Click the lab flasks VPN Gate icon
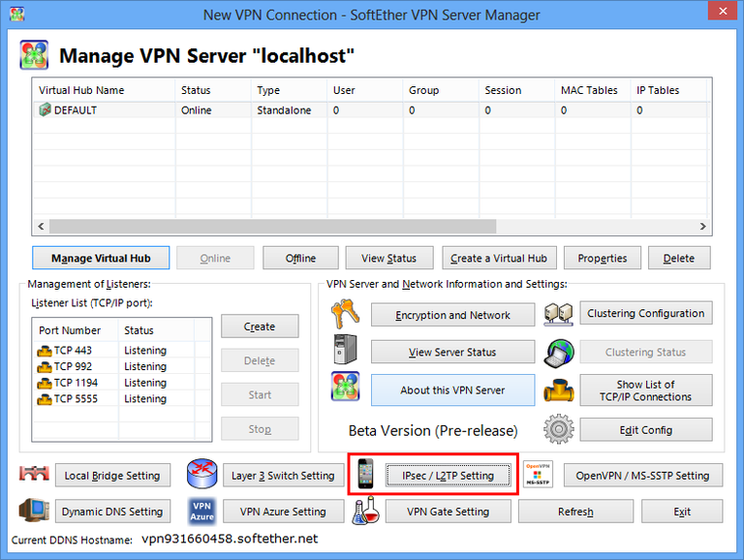 click(366, 511)
